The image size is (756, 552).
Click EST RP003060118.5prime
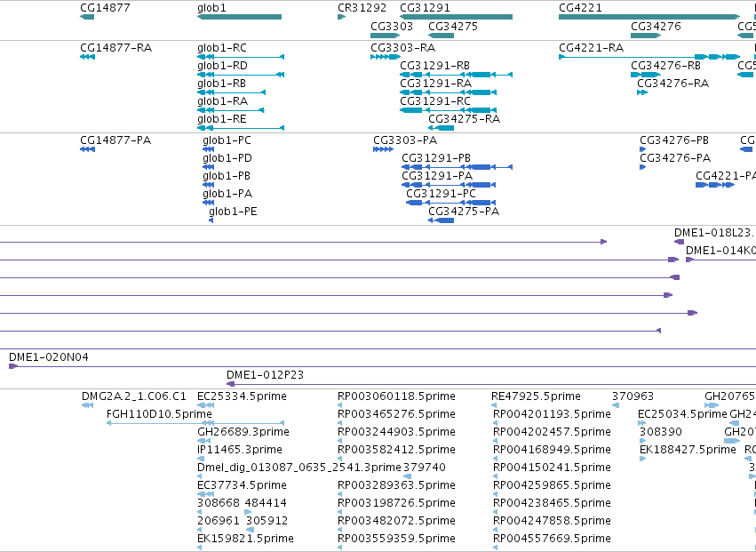[x=340, y=405]
